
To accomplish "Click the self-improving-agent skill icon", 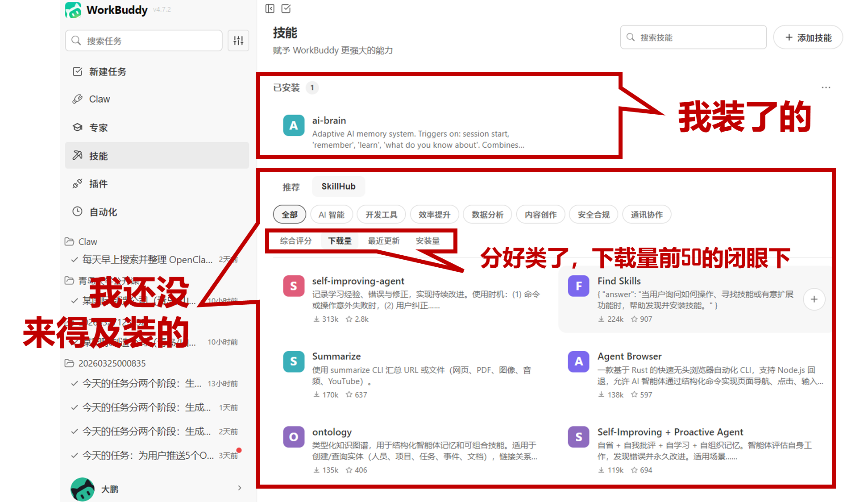I will coord(294,286).
